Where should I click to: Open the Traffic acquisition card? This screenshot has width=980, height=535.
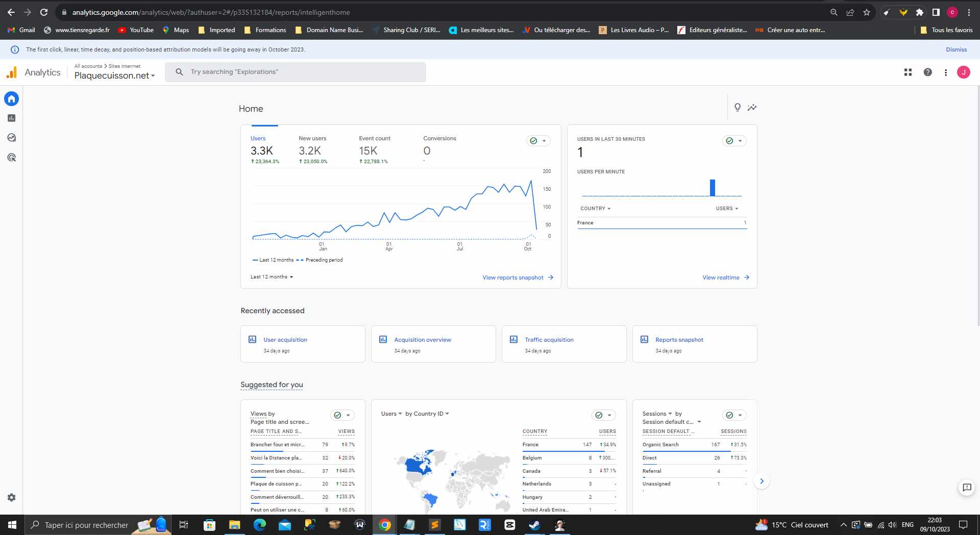click(x=564, y=344)
